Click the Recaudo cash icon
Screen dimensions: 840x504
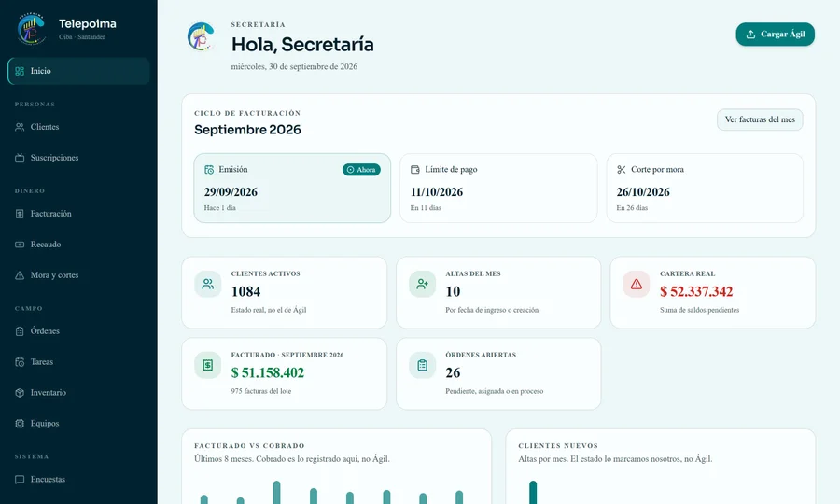[x=20, y=245]
